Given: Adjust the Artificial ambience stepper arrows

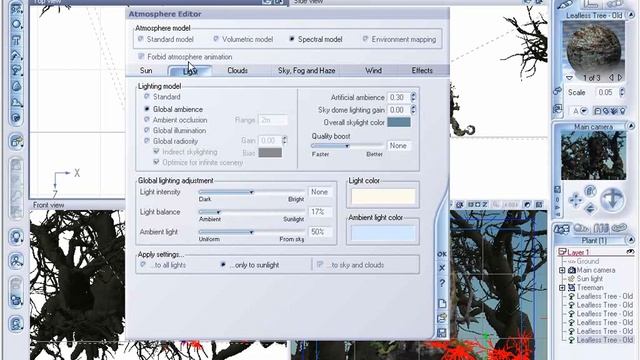Looking at the screenshot, I should [x=413, y=97].
